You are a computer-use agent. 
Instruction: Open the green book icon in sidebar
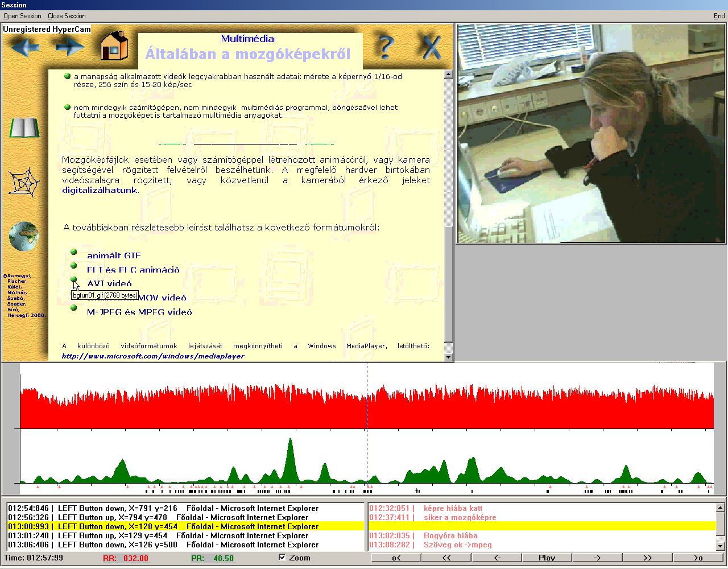coord(24,128)
